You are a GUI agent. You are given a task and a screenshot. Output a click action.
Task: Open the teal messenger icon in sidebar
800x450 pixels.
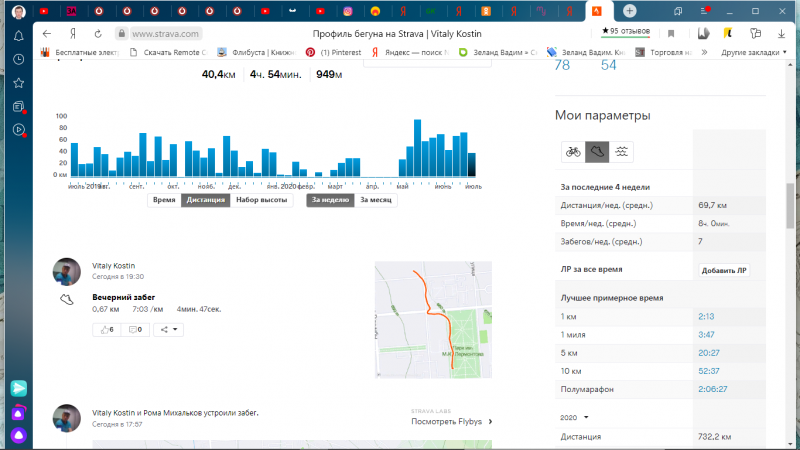18,389
